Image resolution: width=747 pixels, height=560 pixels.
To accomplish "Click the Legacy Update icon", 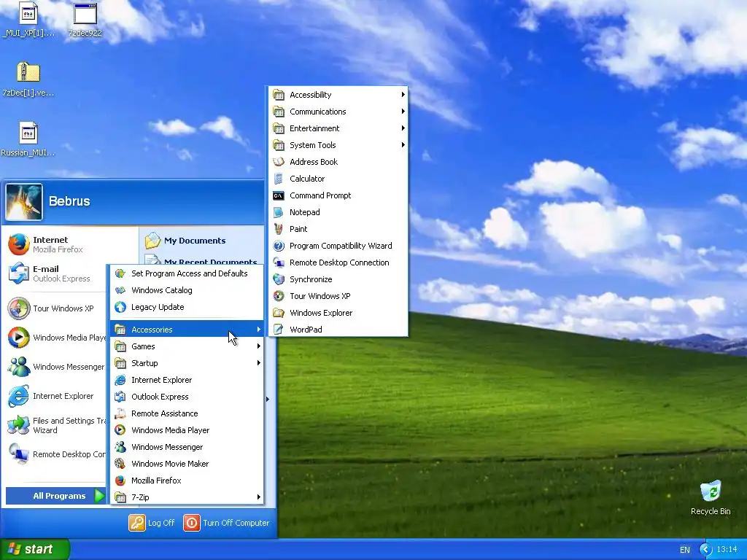I will coord(120,307).
